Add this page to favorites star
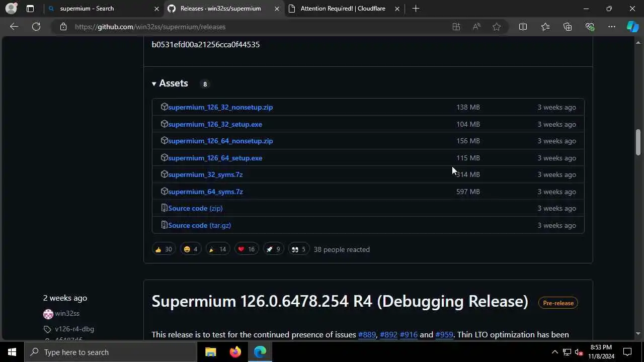The height and width of the screenshot is (362, 644). click(x=497, y=27)
